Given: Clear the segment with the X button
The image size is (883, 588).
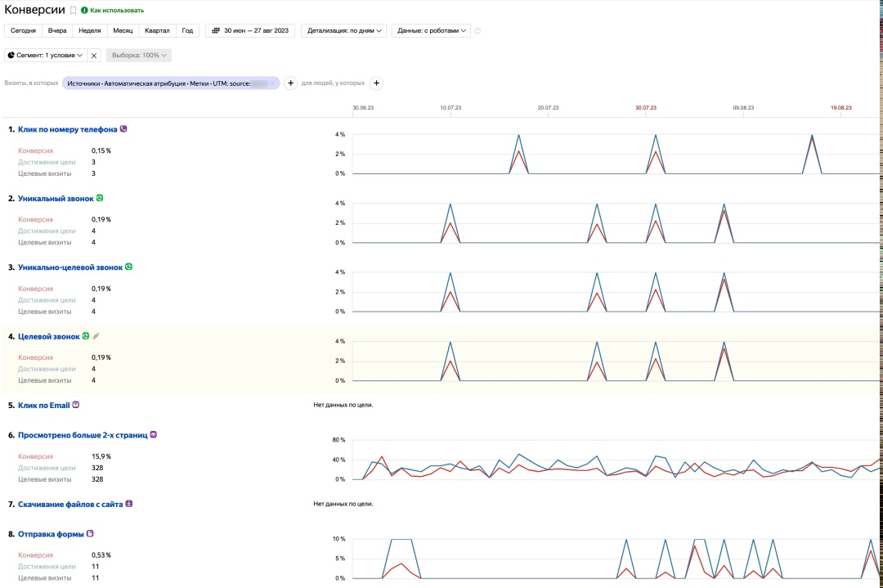Looking at the screenshot, I should tap(94, 56).
